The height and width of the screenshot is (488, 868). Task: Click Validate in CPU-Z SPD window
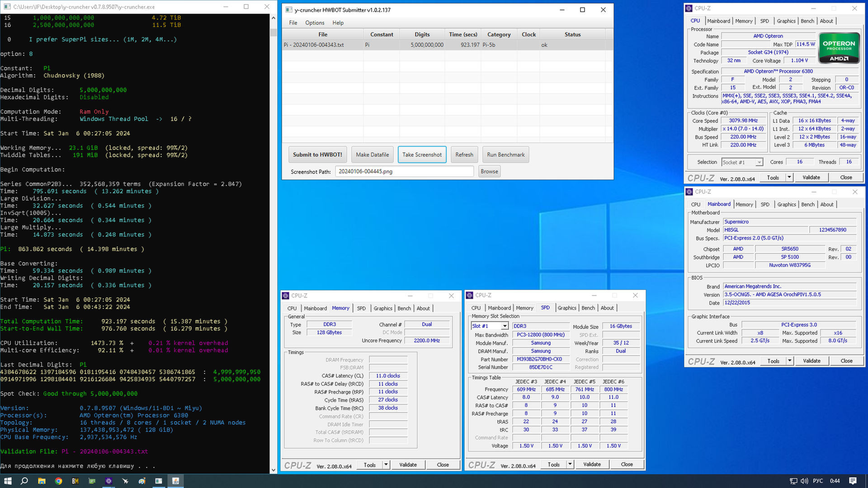592,465
